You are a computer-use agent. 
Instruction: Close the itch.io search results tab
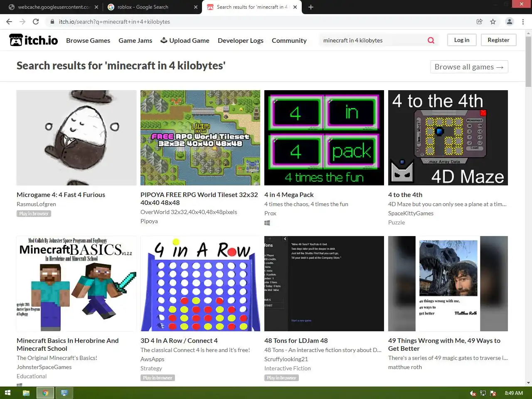point(295,7)
